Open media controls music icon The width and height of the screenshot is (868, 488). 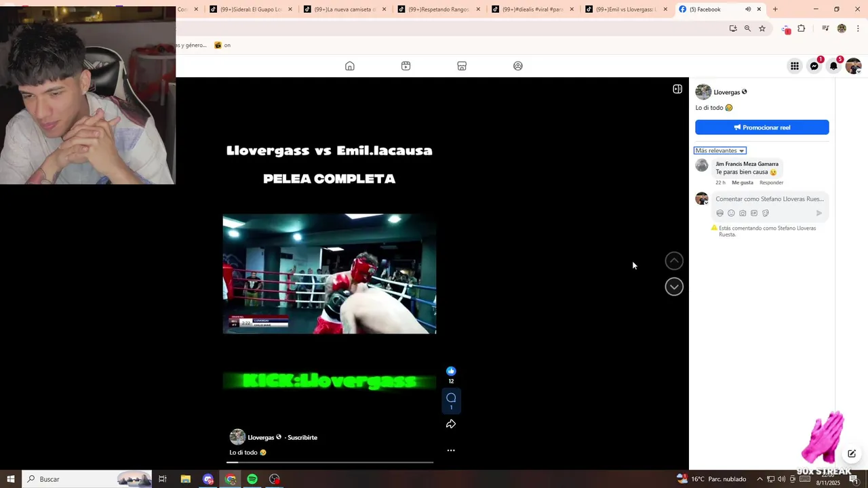pos(825,28)
